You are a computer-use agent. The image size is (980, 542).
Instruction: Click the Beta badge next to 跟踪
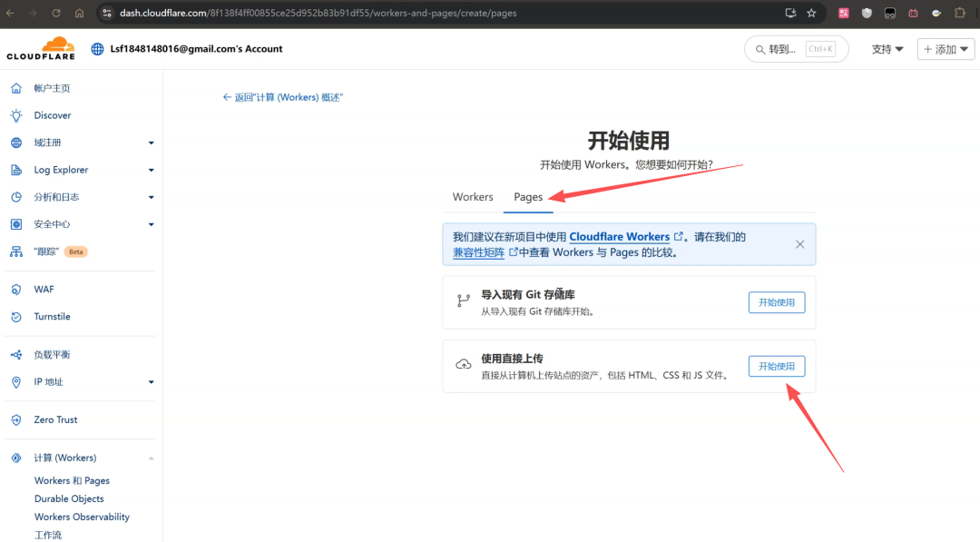(75, 251)
